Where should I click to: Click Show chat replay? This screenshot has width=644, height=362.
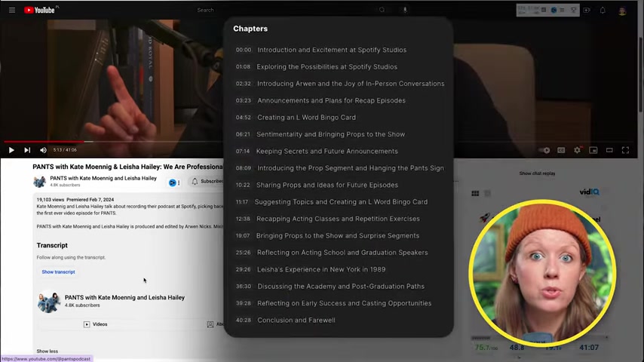tap(537, 173)
